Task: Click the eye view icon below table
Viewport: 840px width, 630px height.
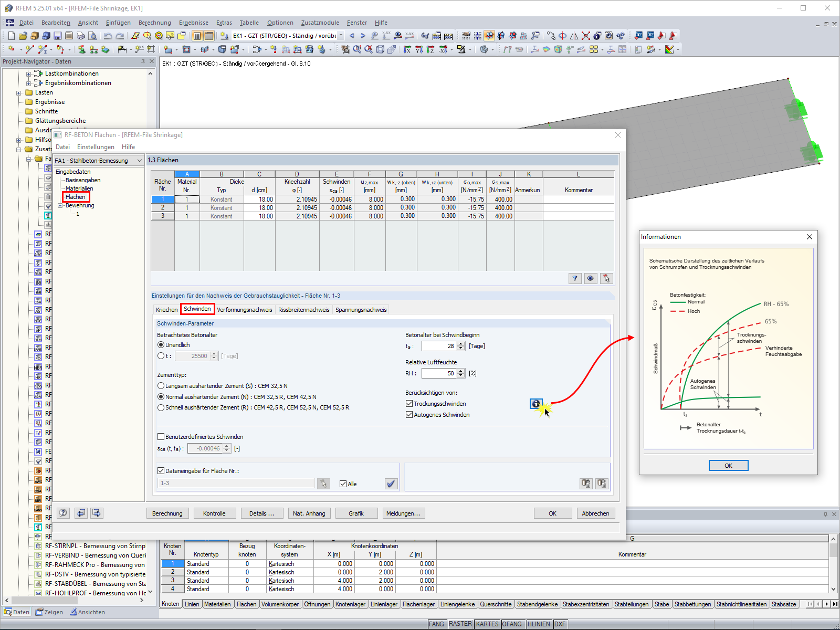Action: click(x=591, y=278)
